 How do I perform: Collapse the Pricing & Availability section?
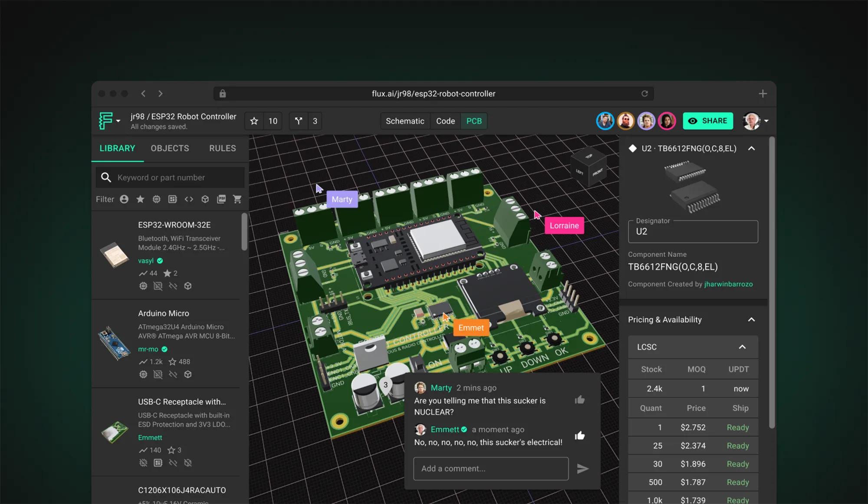pyautogui.click(x=751, y=320)
